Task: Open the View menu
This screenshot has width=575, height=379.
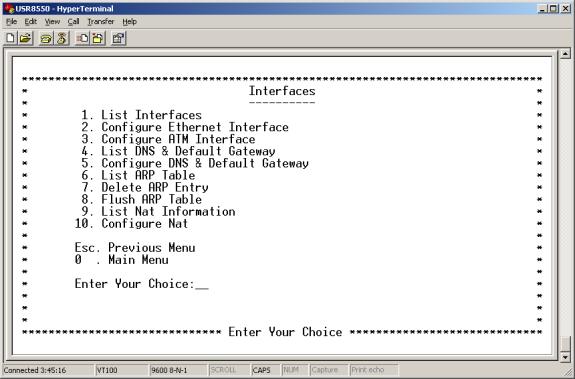Action: coord(52,22)
